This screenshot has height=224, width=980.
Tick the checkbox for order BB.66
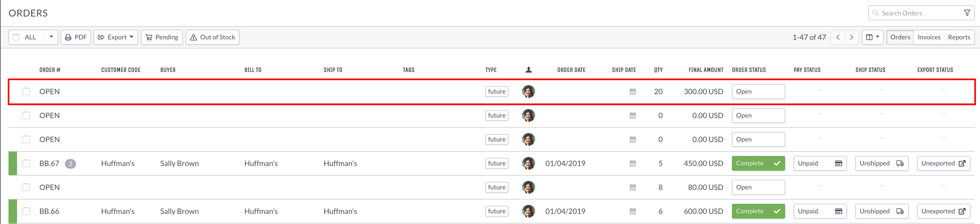pyautogui.click(x=26, y=211)
